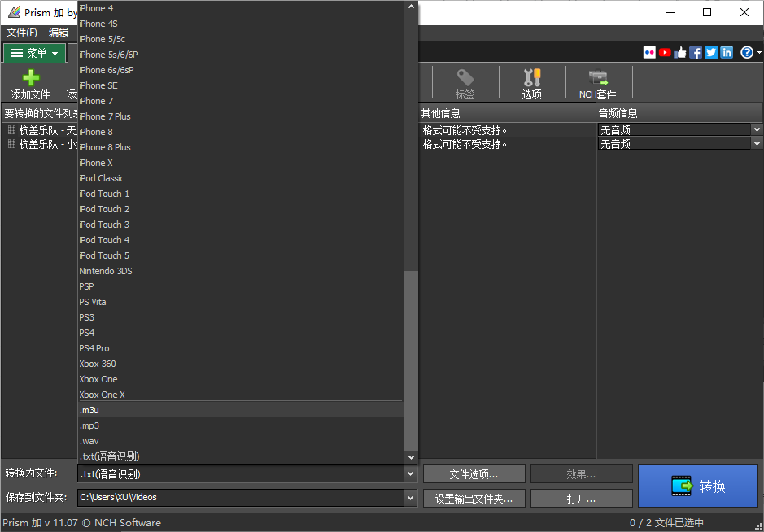Click the LinkedIn icon

[x=726, y=52]
